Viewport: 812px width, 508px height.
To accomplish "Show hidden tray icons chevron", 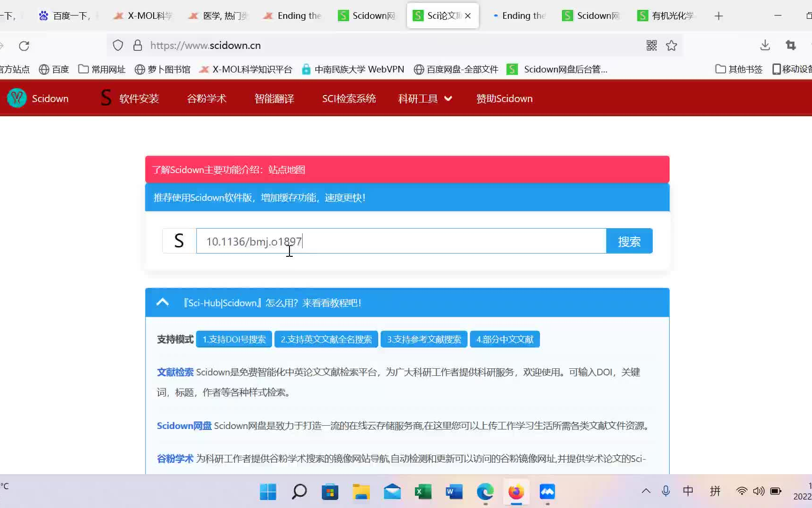I will coord(646,491).
